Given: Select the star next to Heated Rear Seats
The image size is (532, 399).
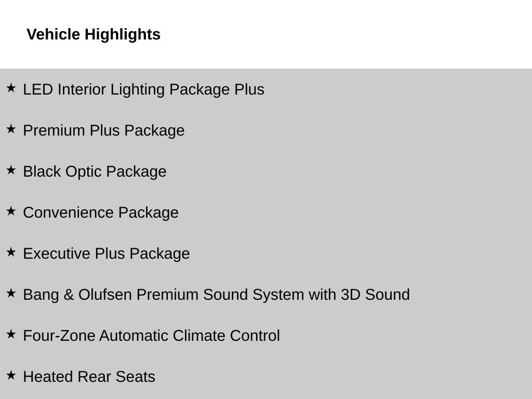Looking at the screenshot, I should point(11,375).
